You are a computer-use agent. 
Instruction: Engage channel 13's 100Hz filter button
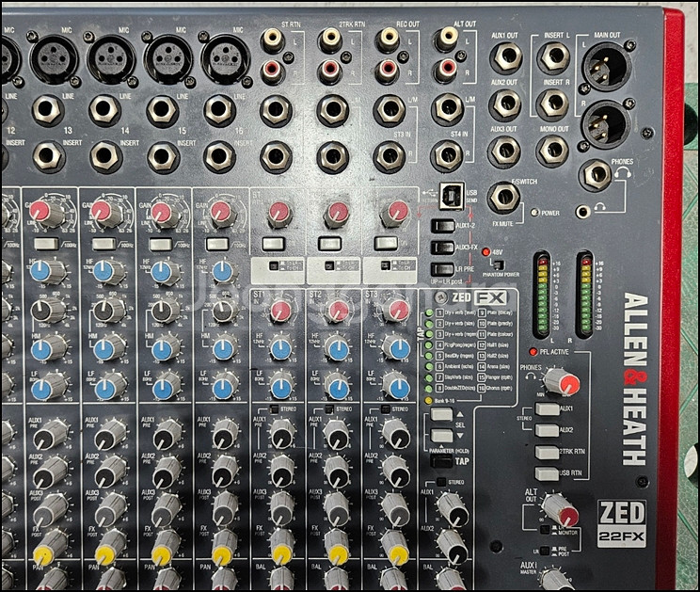point(46,244)
